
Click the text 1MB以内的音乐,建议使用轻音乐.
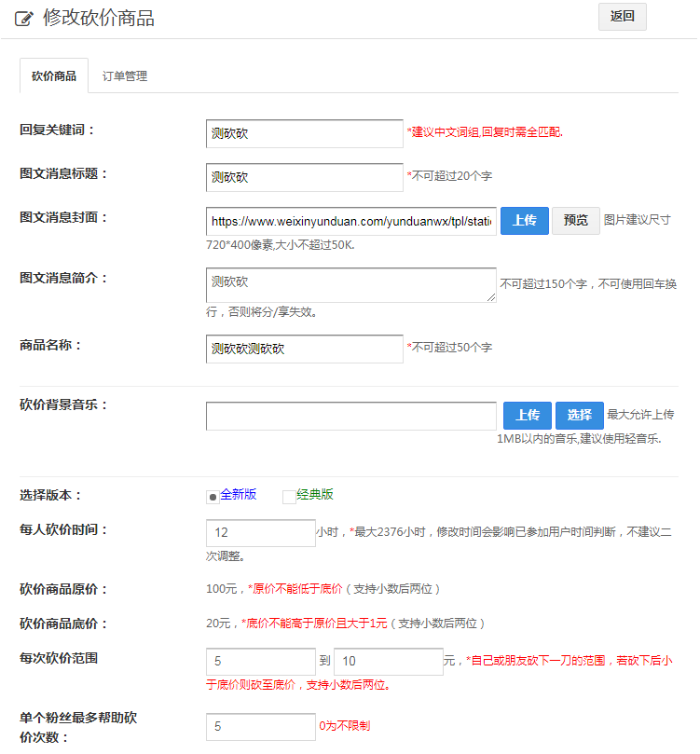579,439
